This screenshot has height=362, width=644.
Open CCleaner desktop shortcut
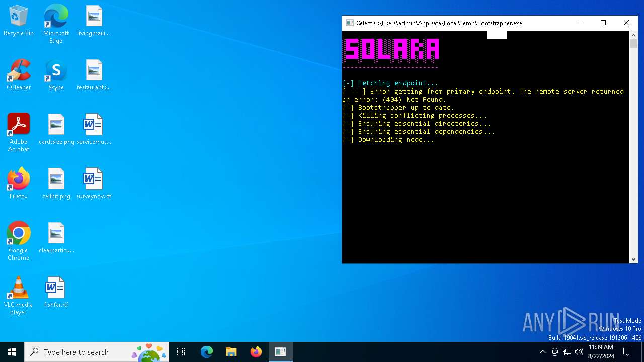click(x=19, y=75)
